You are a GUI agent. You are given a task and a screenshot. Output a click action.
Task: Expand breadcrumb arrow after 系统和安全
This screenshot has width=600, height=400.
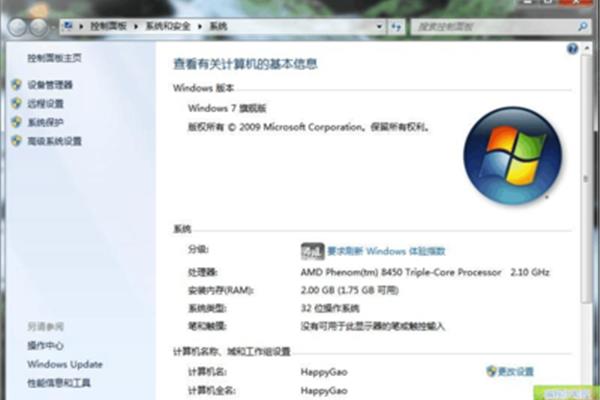coord(199,26)
